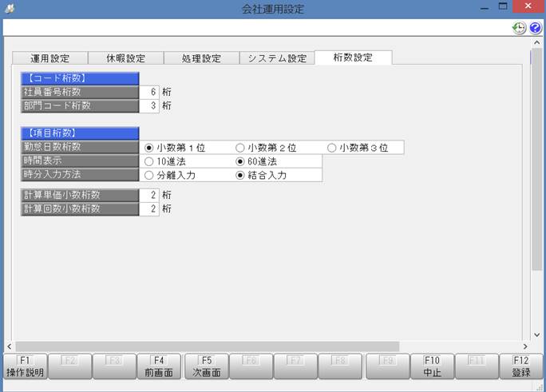Screen dimensions: 546x392
Task: Click the 計算回数小数桁数 label
Action: 80,209
